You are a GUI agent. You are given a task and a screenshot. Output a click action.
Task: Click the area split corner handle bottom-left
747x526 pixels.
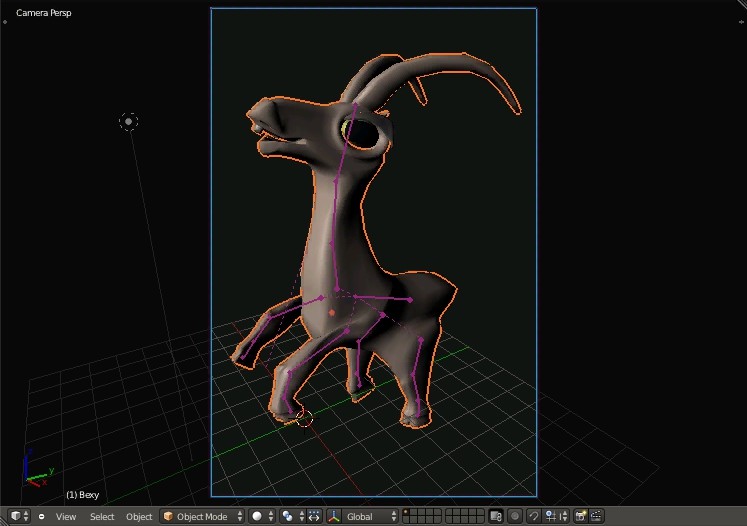[x=3, y=521]
